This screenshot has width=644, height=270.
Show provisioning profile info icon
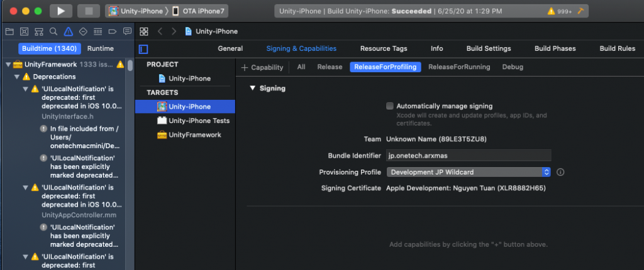[x=560, y=172]
